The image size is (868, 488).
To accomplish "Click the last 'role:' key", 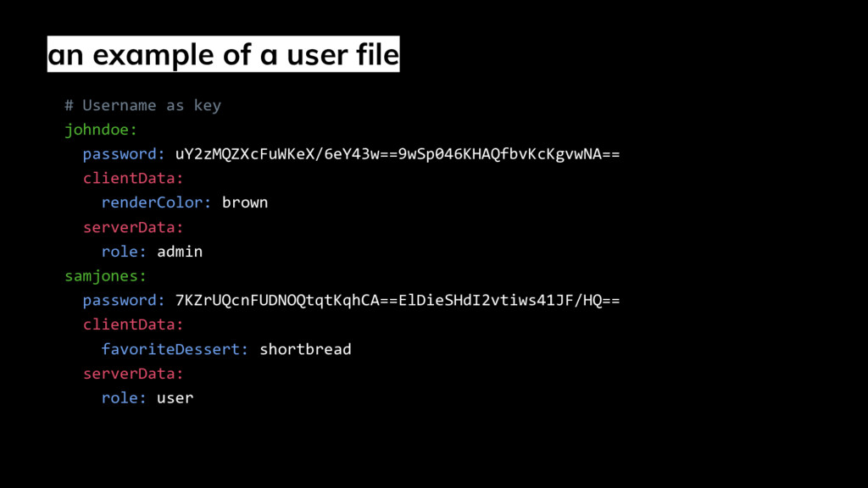I will (124, 398).
